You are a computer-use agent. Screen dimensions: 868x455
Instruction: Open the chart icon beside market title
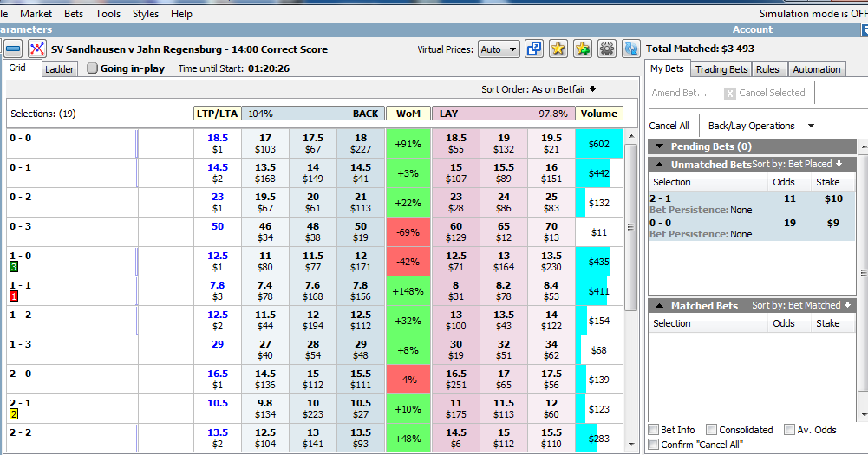[x=37, y=49]
